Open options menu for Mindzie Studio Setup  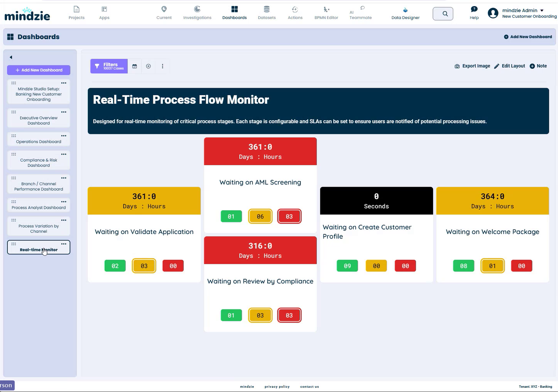click(x=64, y=83)
